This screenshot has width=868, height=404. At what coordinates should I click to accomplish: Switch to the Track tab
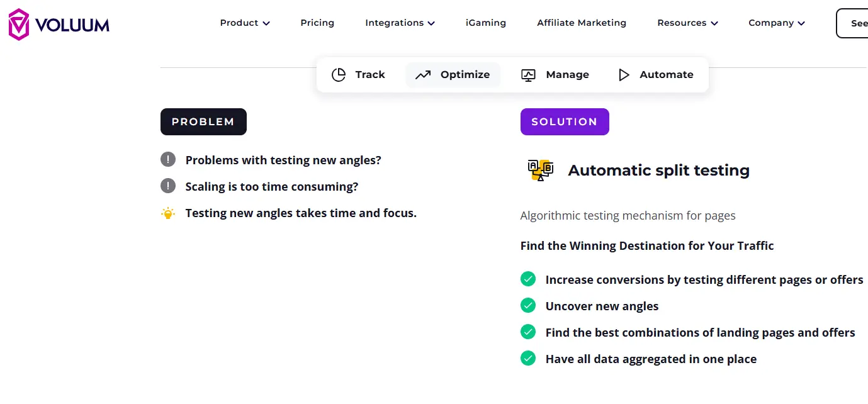pos(358,75)
